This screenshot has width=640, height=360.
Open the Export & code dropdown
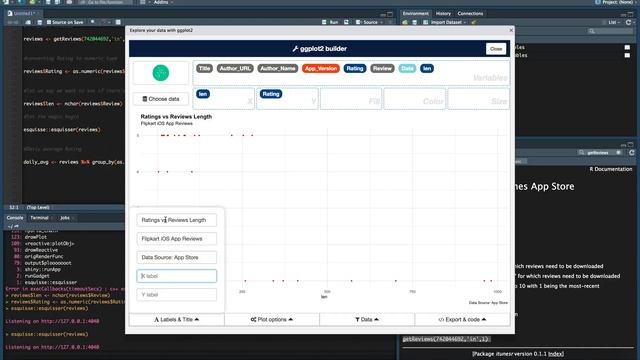click(462, 320)
